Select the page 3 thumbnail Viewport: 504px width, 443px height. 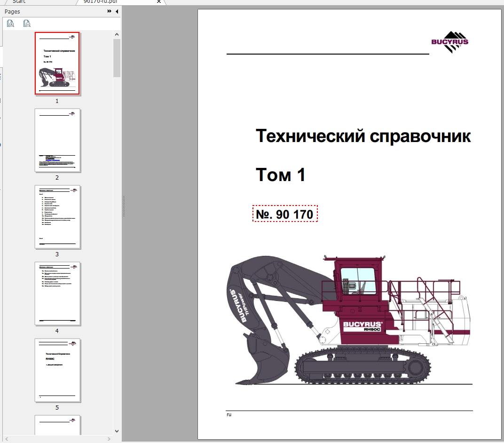tap(57, 217)
